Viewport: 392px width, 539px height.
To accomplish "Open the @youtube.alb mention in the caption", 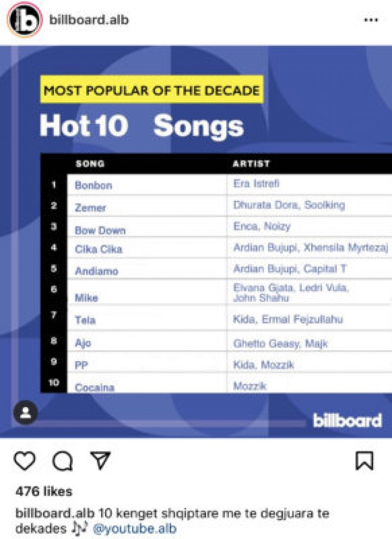I will [135, 529].
